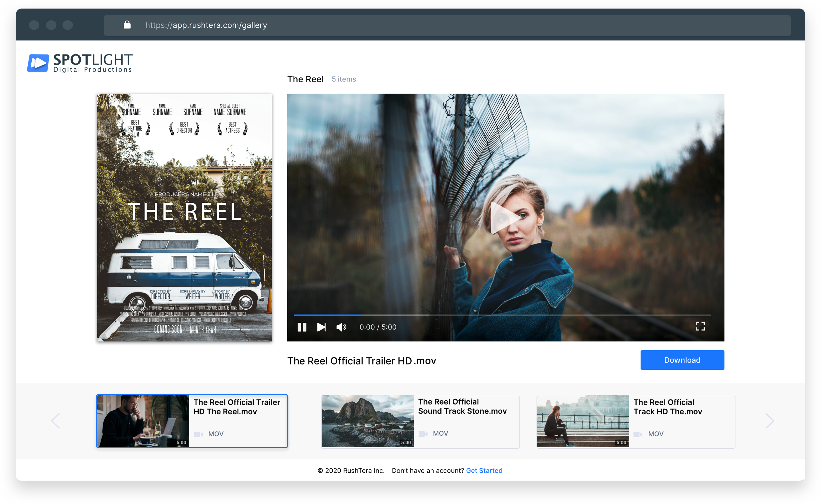Click the lock icon in address bar
Screen dimensions: 821x504
tap(127, 25)
